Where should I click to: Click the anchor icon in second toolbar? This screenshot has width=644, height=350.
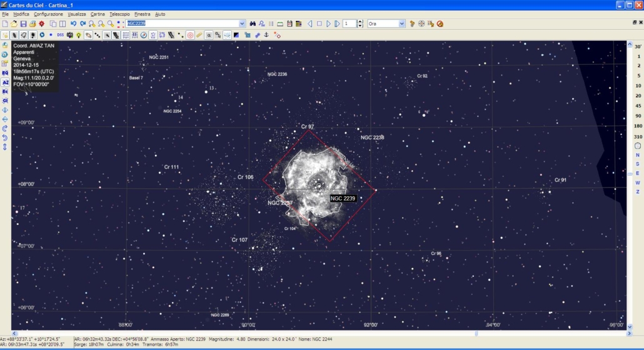click(266, 35)
